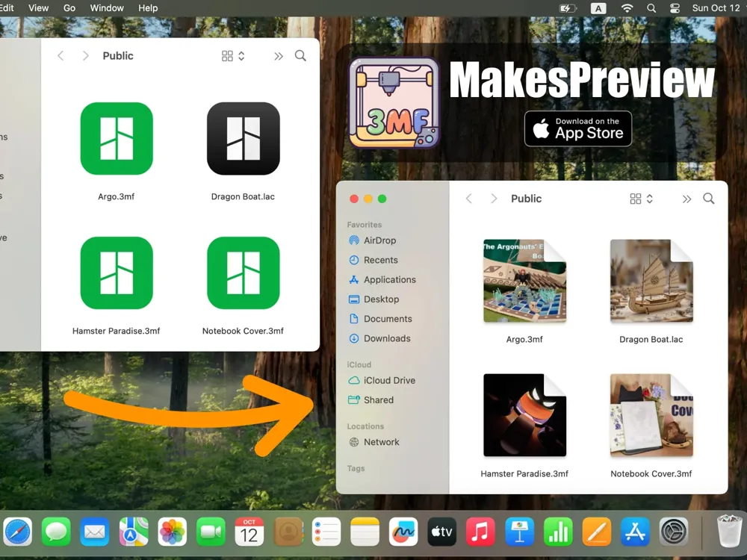This screenshot has height=560, width=747.
Task: Go back in left Finder window
Action: (61, 56)
